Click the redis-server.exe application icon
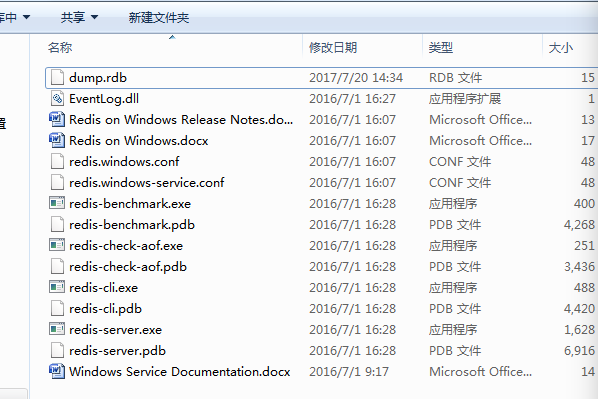Image resolution: width=598 pixels, height=399 pixels. pyautogui.click(x=57, y=329)
